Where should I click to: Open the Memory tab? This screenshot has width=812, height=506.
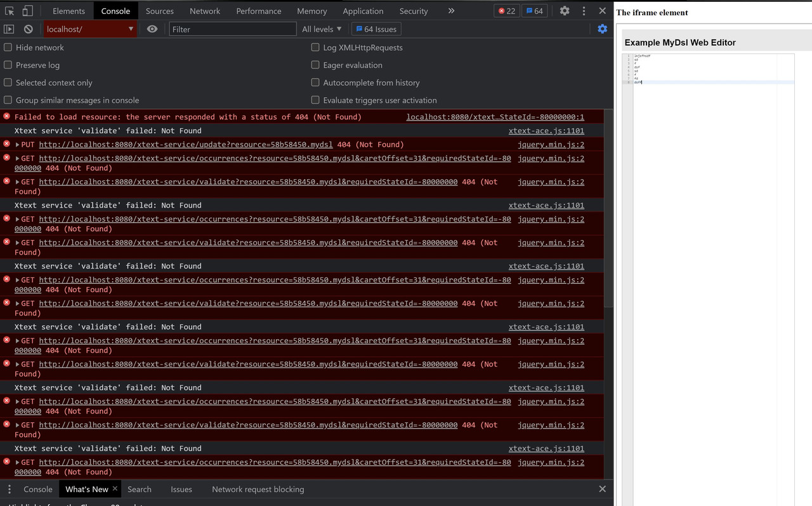tap(312, 11)
